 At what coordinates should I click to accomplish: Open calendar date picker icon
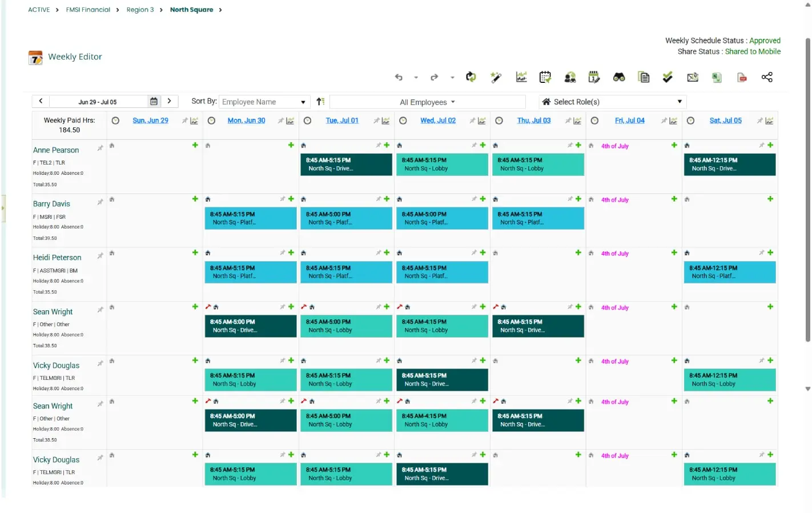point(154,102)
